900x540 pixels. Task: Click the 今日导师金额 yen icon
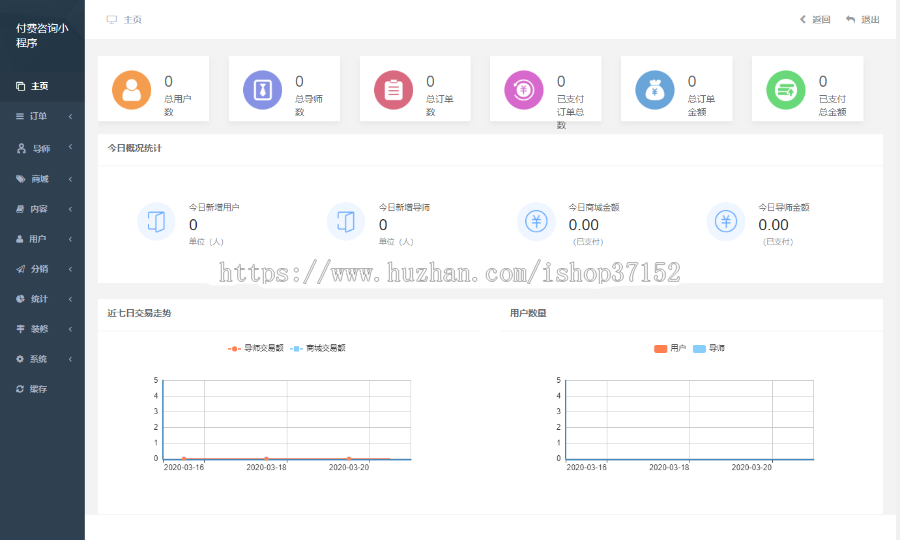pos(726,222)
